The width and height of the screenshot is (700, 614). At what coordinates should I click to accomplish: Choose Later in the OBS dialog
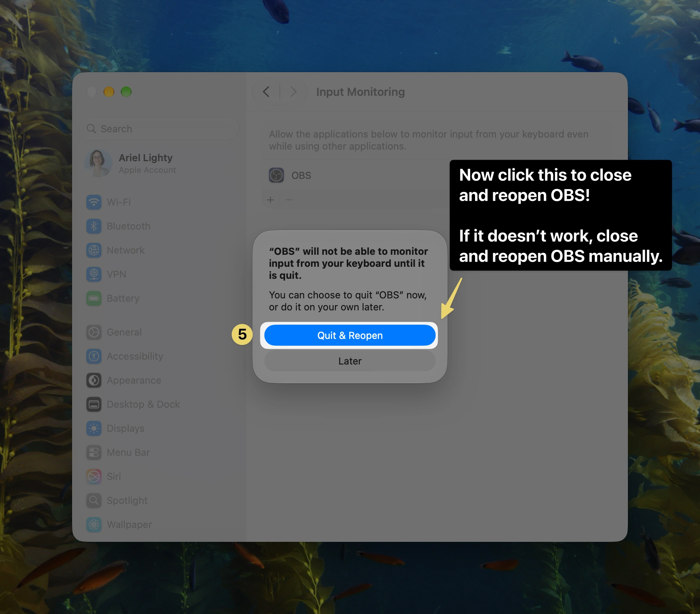point(350,361)
